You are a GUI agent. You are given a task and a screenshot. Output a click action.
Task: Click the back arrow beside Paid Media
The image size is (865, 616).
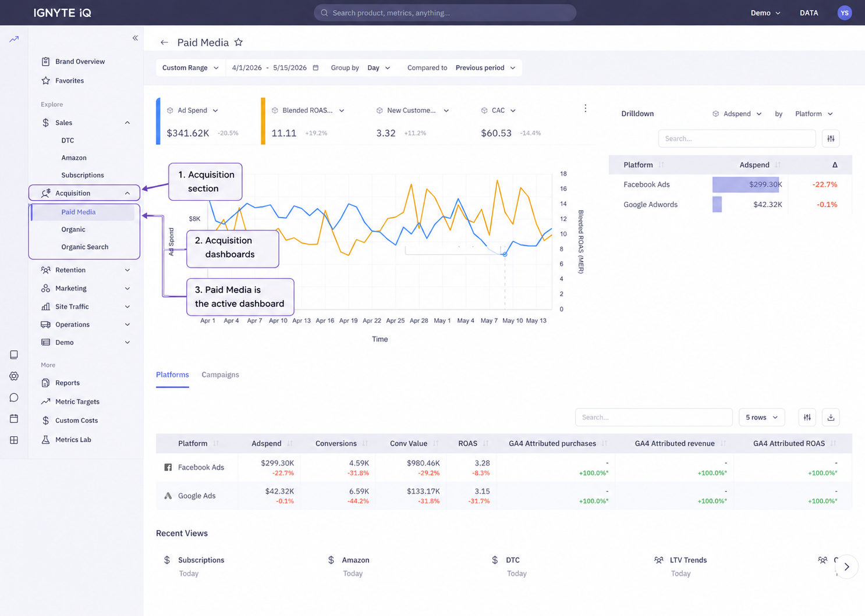[164, 42]
